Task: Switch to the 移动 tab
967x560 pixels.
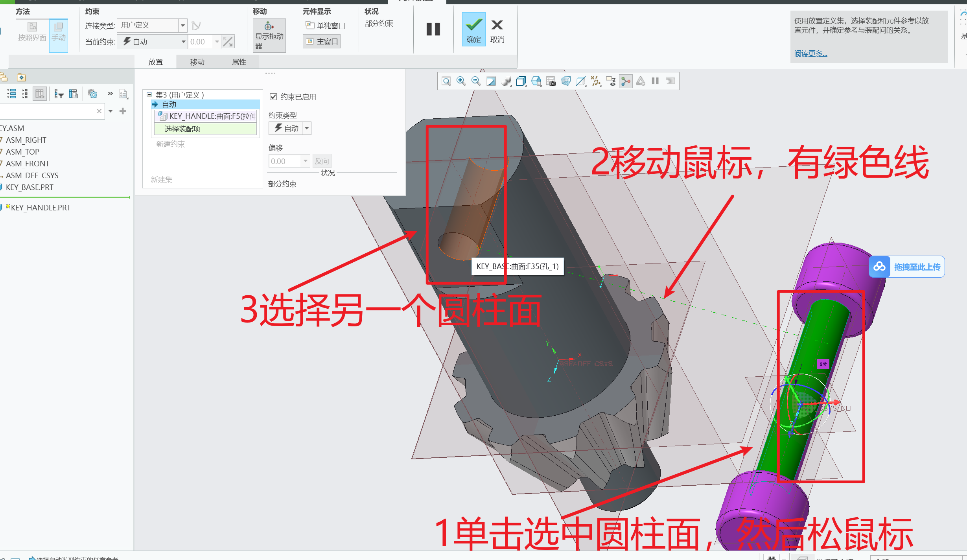Action: pyautogui.click(x=197, y=61)
